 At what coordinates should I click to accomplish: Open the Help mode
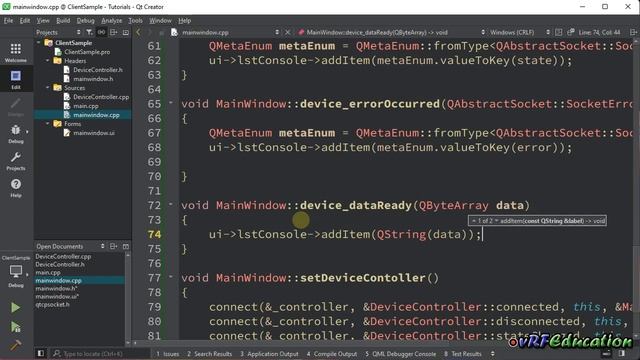pos(16,188)
